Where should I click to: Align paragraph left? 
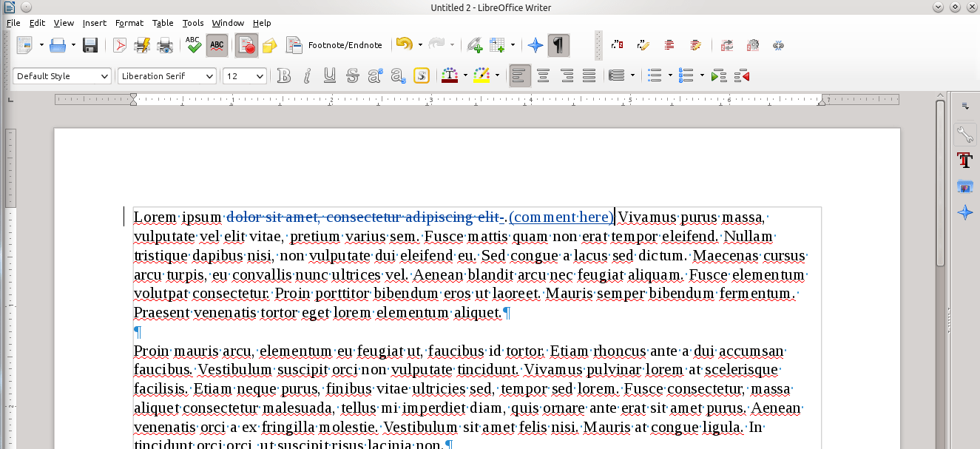pyautogui.click(x=520, y=75)
